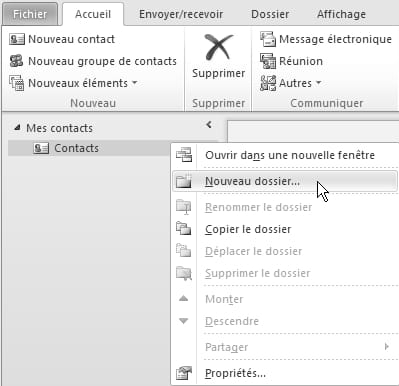Image resolution: width=399 pixels, height=386 pixels.
Task: Switch to the Envoyer/recevoir tab
Action: click(181, 14)
